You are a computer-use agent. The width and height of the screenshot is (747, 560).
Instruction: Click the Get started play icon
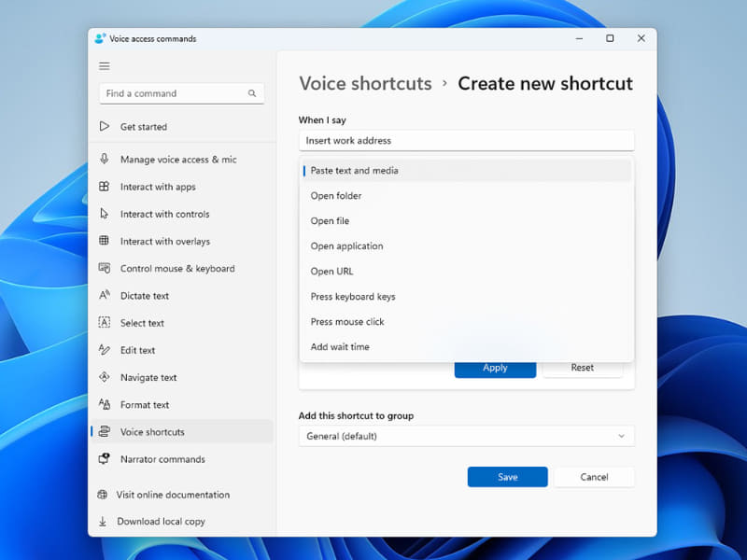click(x=105, y=126)
